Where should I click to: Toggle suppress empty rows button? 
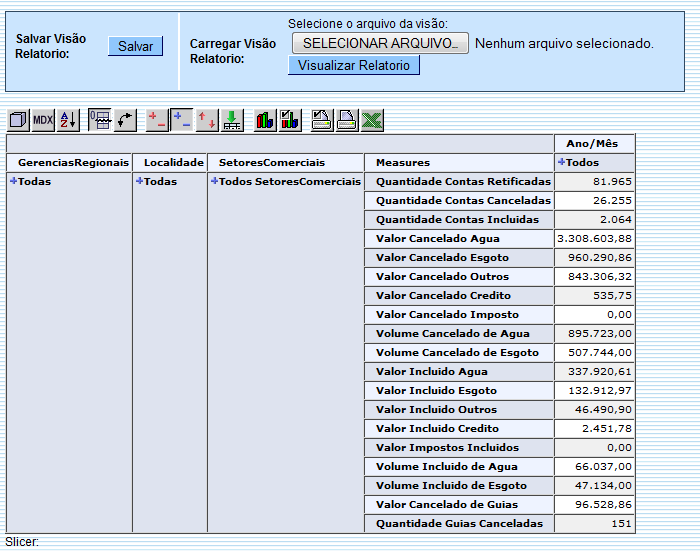100,120
